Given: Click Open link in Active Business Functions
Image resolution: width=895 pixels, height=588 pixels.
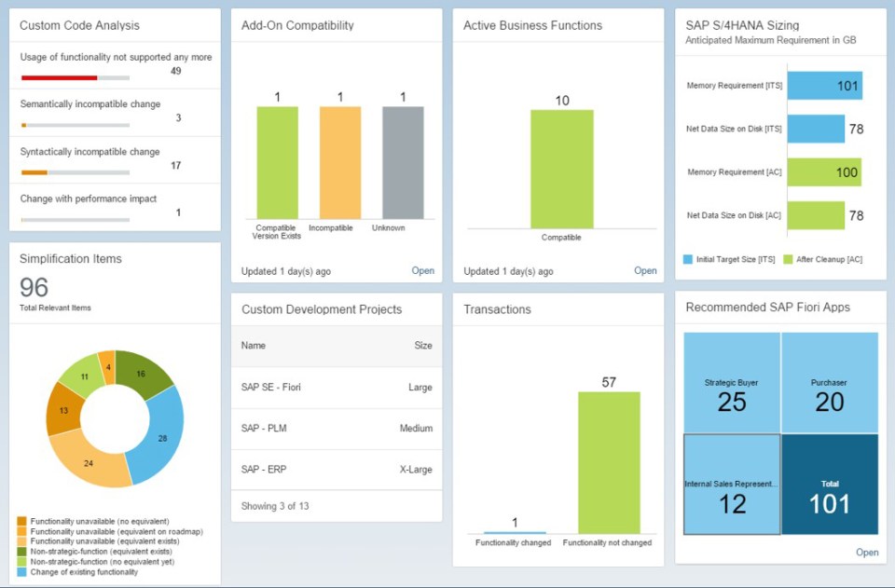Looking at the screenshot, I should click(645, 271).
